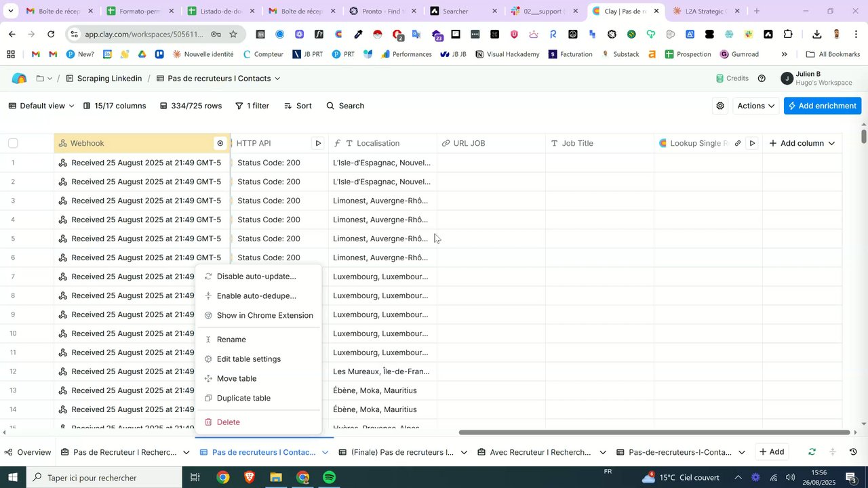The image size is (868, 488).
Task: Select Delete in the table menu
Action: click(x=258, y=422)
